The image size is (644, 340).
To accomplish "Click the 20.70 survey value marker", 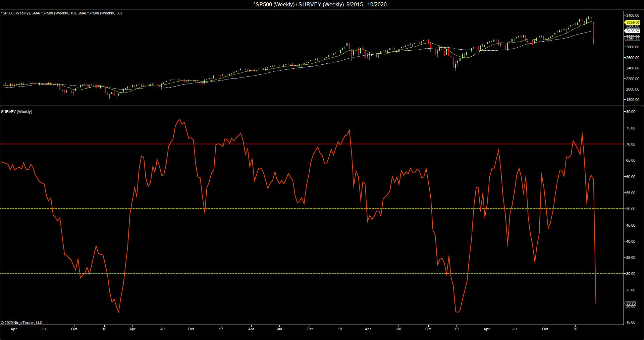I will [x=631, y=303].
